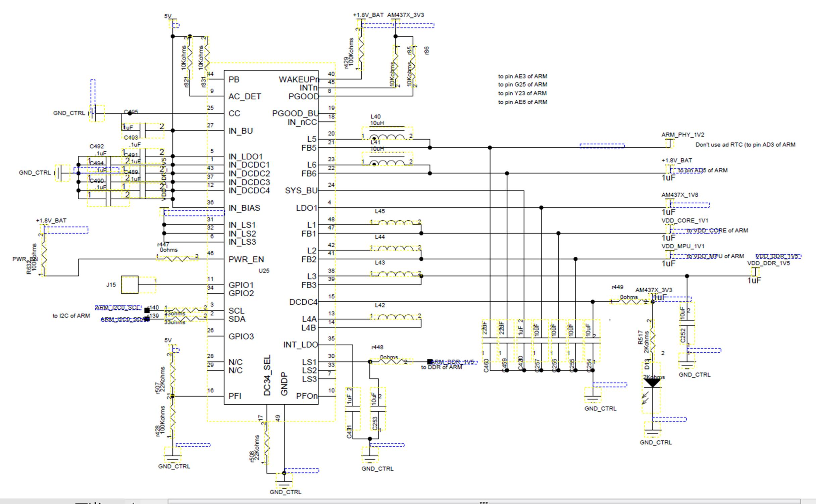Screen dimensions: 816x504
Task: Select the VDD_CORE_1V1 net label
Action: click(685, 220)
